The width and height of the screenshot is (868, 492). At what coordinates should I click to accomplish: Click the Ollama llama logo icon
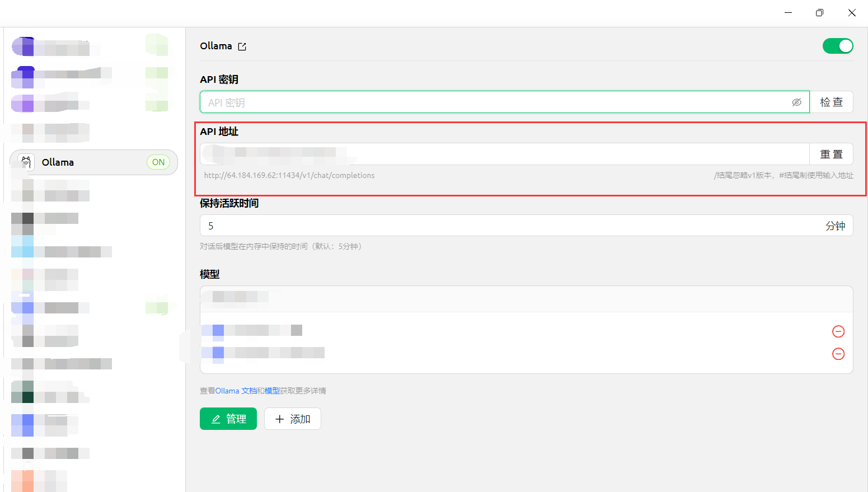tap(26, 162)
